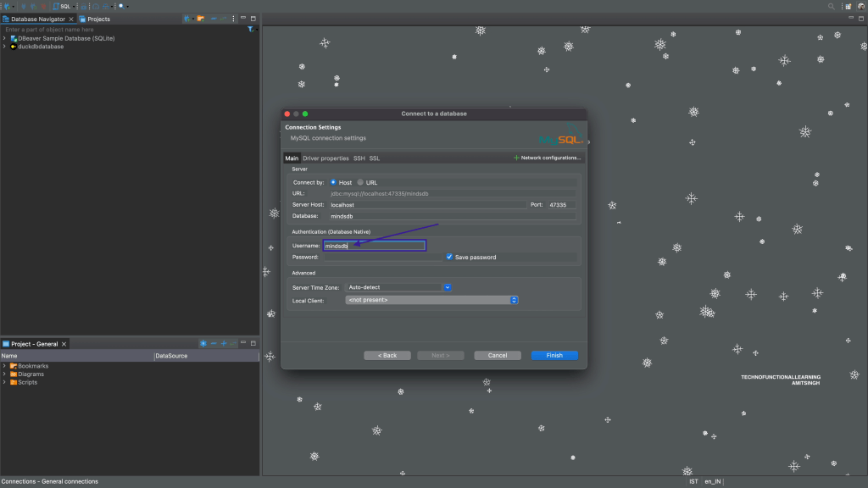Click the new connection plug icon in main toolbar

(6, 6)
